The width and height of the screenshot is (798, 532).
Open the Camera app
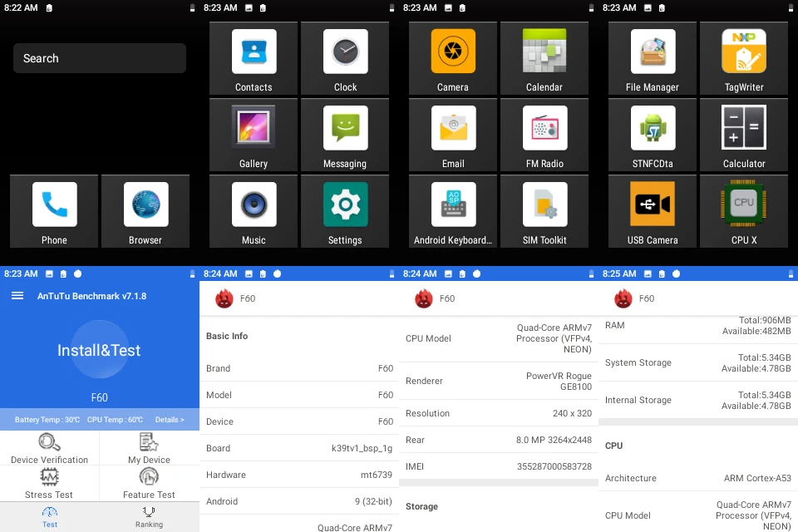[x=453, y=58]
